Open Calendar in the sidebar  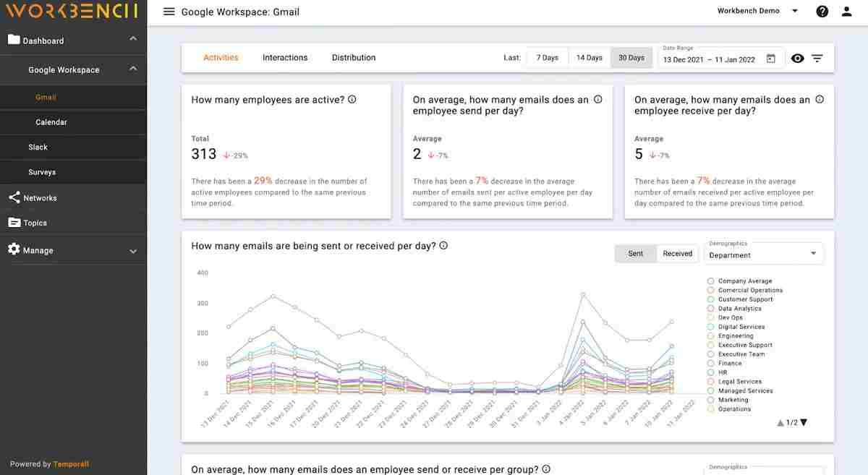(x=51, y=122)
